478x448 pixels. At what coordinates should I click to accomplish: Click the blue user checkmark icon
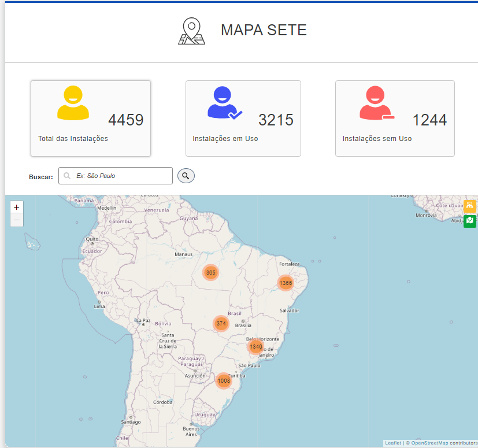coord(224,103)
